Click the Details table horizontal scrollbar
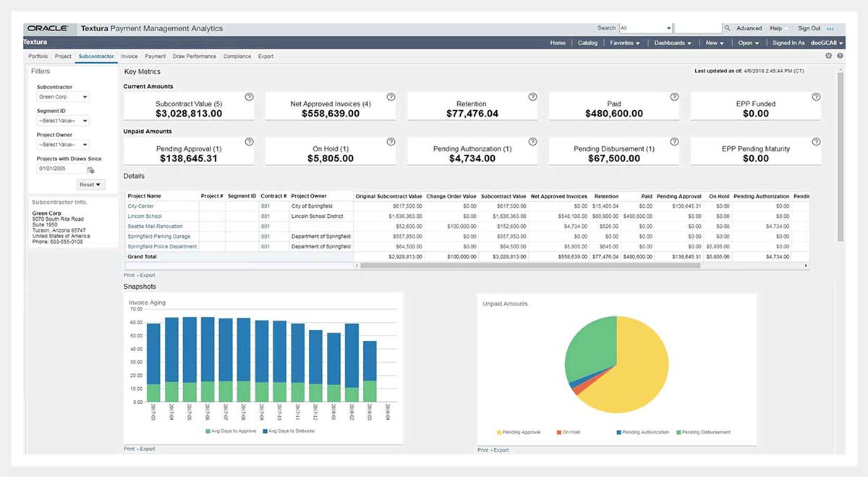Screen dimensions: 868x477 tap(530, 266)
